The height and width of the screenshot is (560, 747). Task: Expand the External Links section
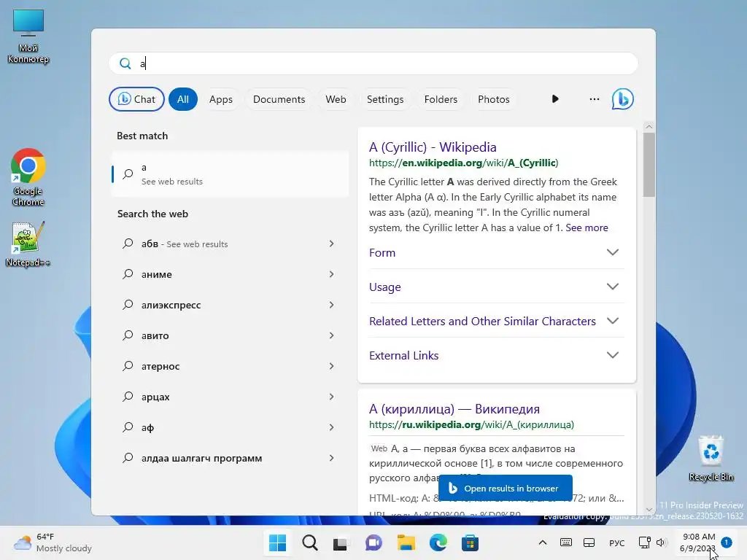(496, 355)
